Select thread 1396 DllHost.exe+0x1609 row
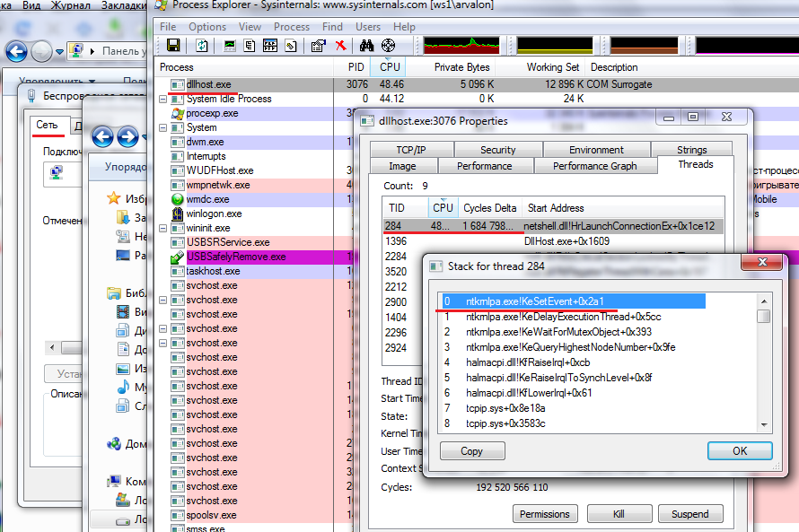This screenshot has width=799, height=532. (553, 241)
